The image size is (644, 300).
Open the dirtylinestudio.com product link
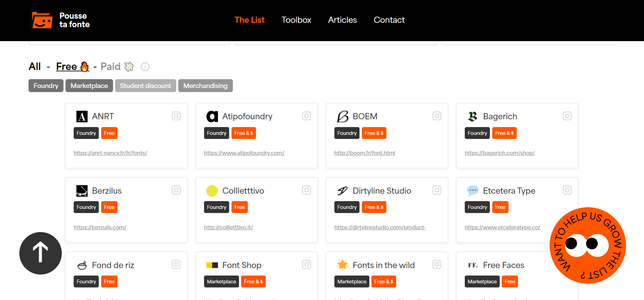[x=380, y=227]
